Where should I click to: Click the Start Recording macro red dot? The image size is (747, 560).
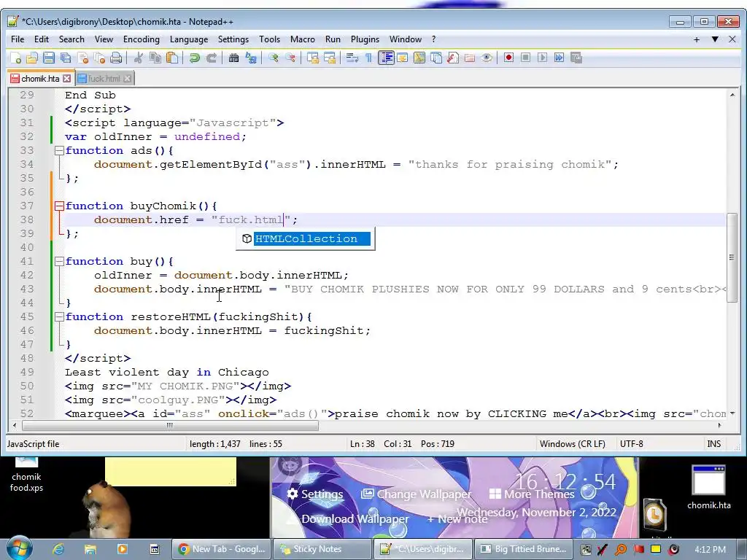(x=508, y=58)
